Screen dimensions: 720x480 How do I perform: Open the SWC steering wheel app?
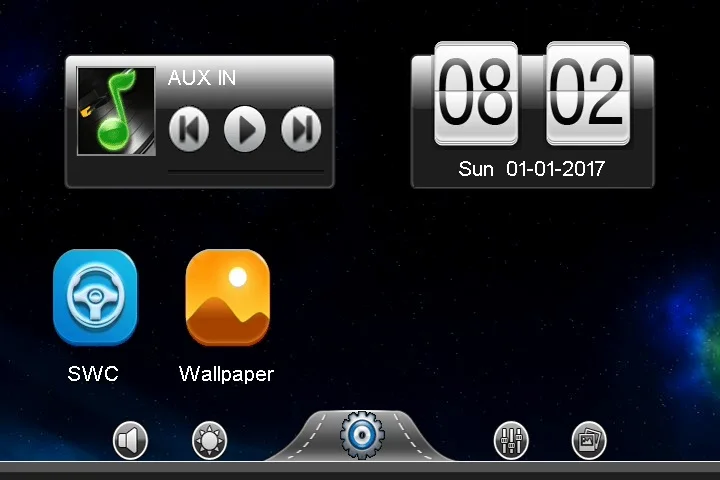pos(95,297)
